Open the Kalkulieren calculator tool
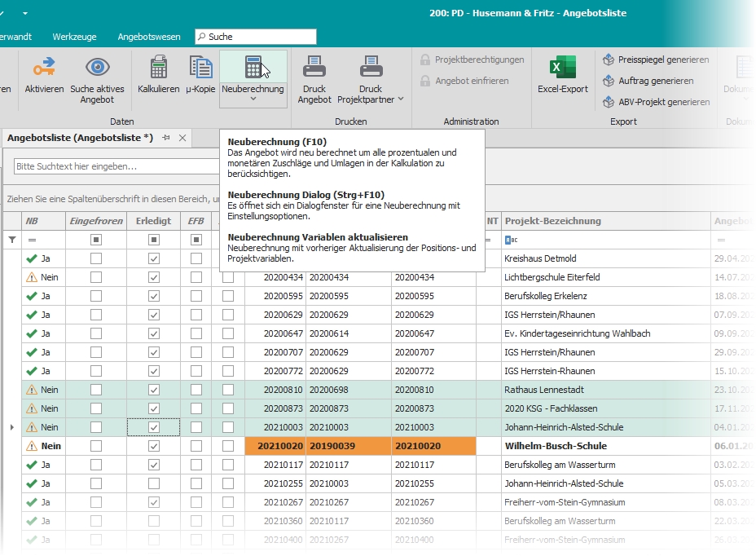 point(158,68)
